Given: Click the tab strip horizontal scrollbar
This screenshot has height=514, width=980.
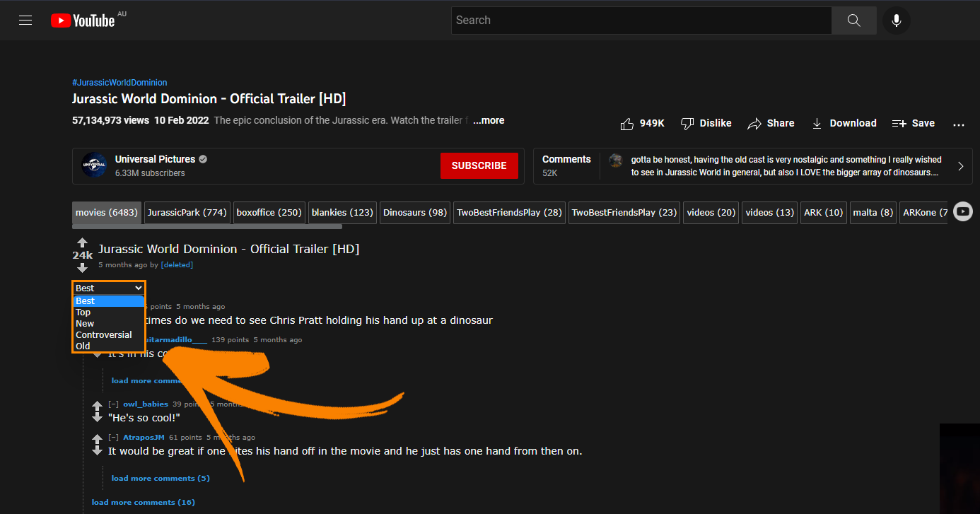Looking at the screenshot, I should (207, 227).
